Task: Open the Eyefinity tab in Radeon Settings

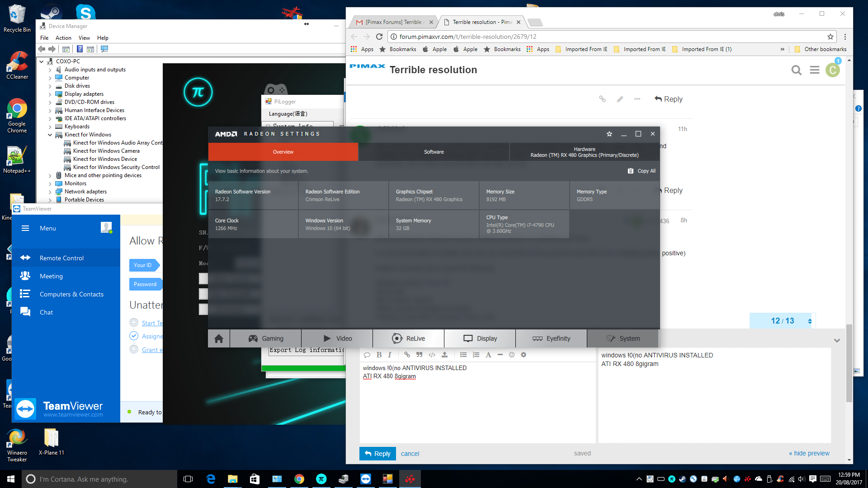Action: coord(552,338)
